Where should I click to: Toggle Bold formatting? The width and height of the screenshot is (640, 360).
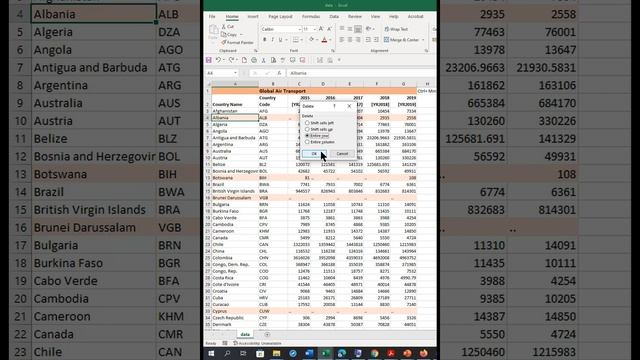point(264,40)
